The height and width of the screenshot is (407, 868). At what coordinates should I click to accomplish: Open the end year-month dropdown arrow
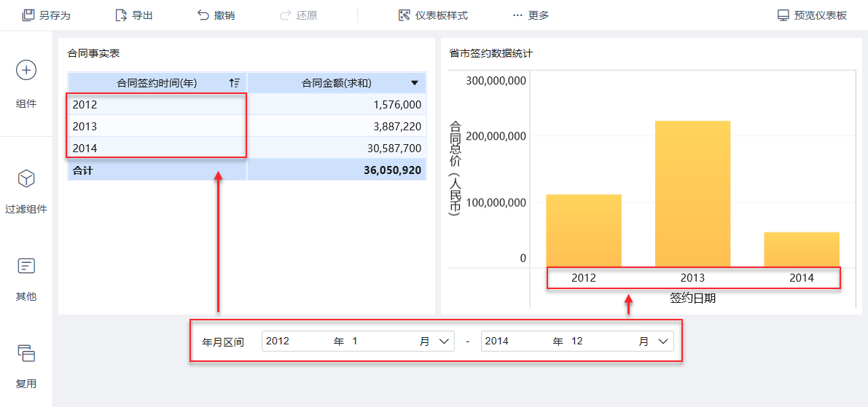pos(662,341)
